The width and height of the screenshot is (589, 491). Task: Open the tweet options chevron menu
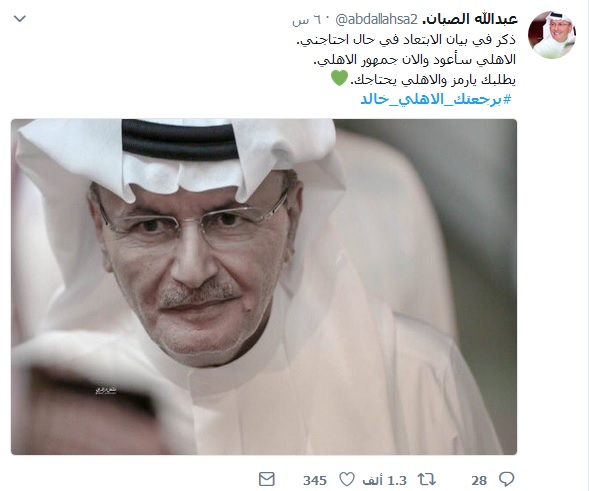pos(20,18)
